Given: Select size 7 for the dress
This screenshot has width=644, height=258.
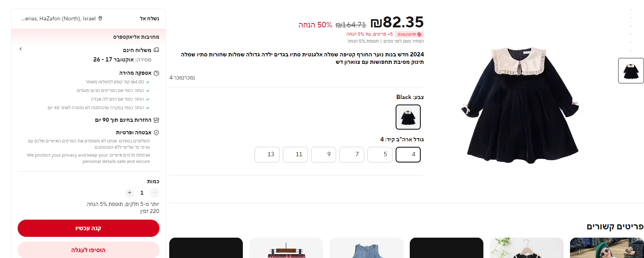Looking at the screenshot, I should pyautogui.click(x=351, y=155).
